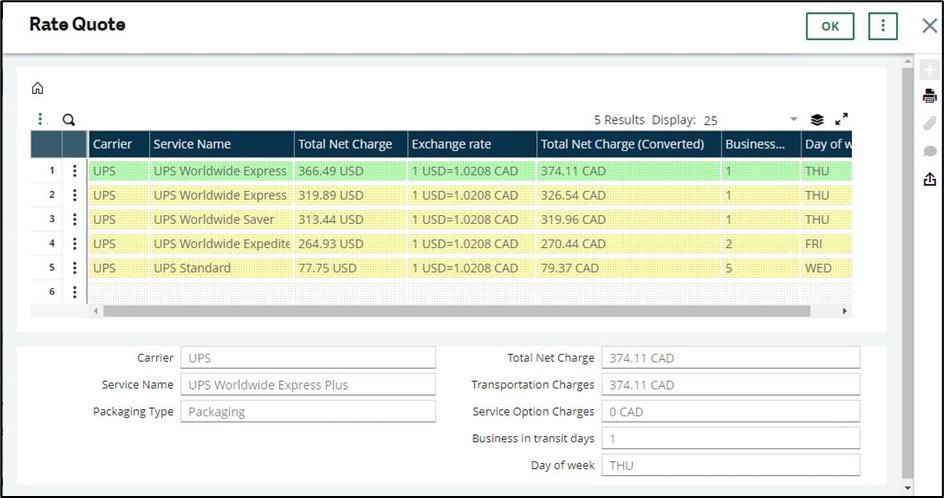Close the Rate Quote dialog with X
This screenshot has height=498, width=944.
[930, 26]
